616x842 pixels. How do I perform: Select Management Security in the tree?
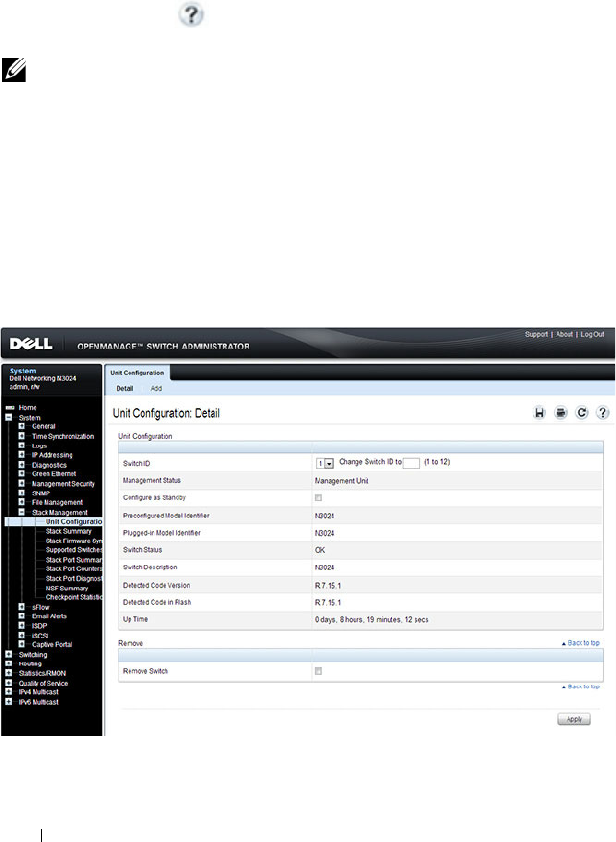point(62,483)
